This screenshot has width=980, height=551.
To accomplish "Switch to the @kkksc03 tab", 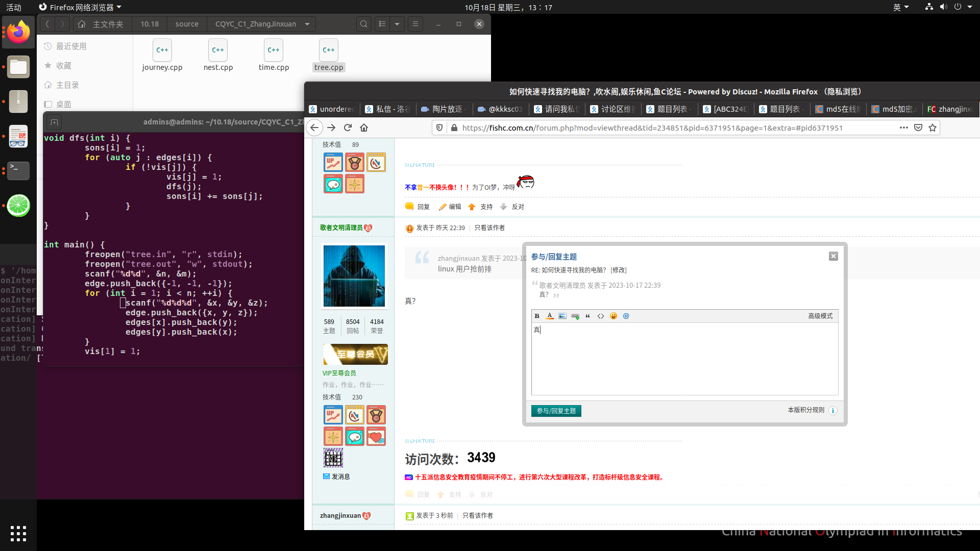I will (500, 109).
